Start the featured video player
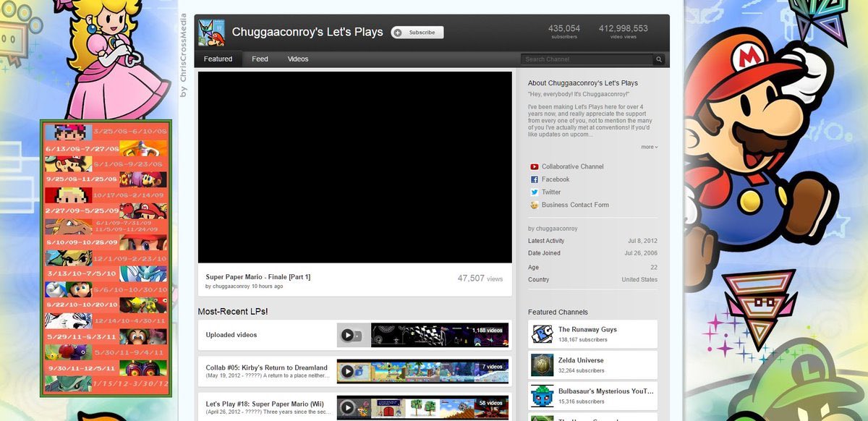 point(355,167)
